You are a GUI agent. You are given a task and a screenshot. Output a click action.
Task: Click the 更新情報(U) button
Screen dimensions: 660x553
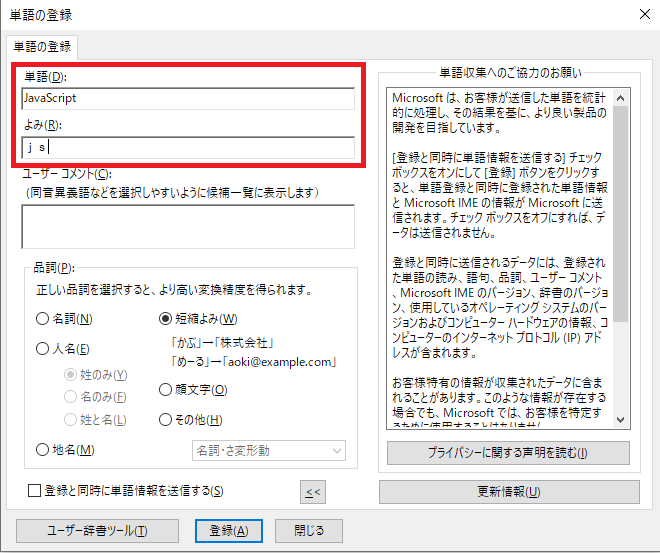click(x=509, y=492)
